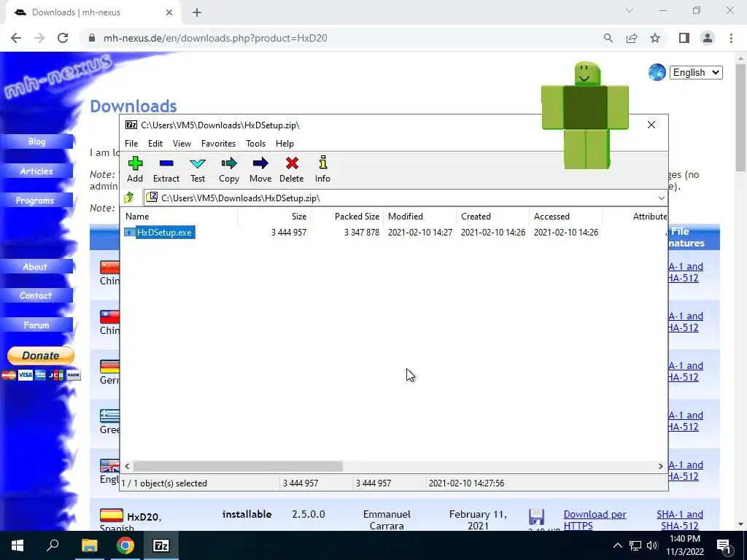
Task: Open the File menu in 7-Zip
Action: click(x=131, y=144)
